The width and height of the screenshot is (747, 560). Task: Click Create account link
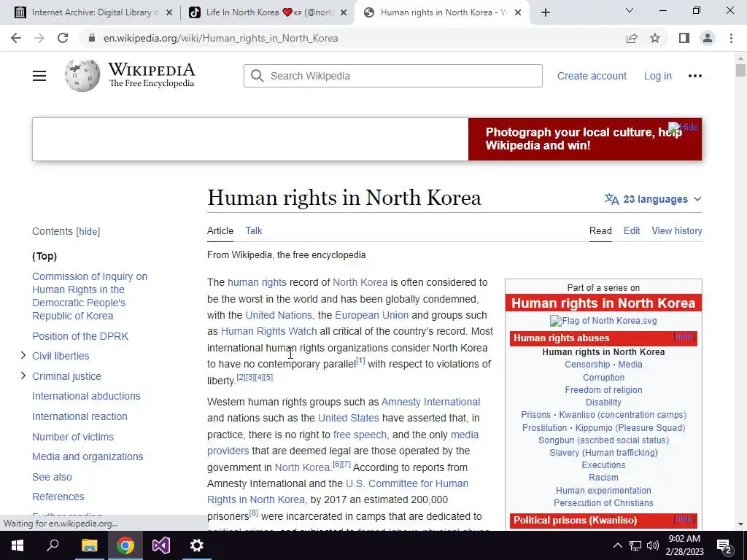click(x=592, y=76)
